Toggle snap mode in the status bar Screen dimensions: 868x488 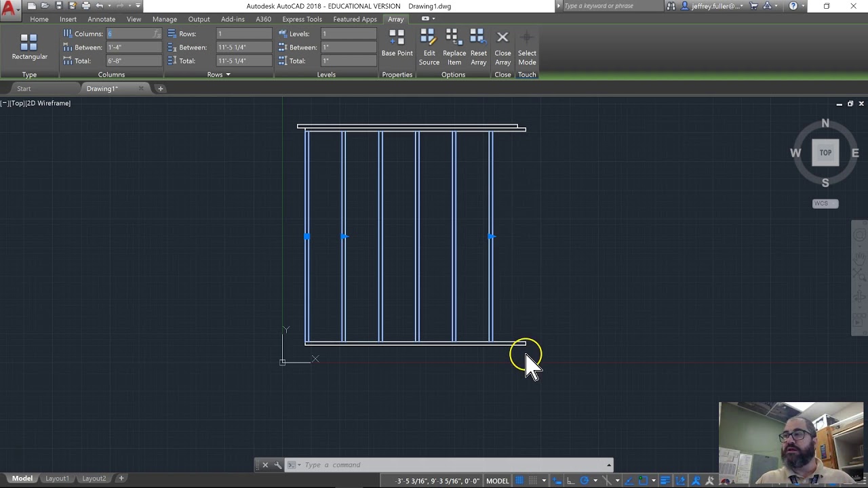(534, 481)
